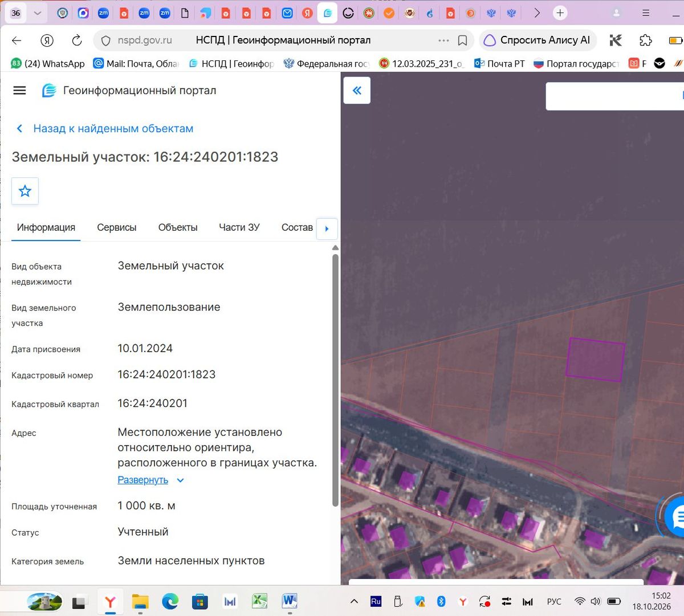Click Землепользование value
Image resolution: width=684 pixels, height=616 pixels.
point(169,307)
